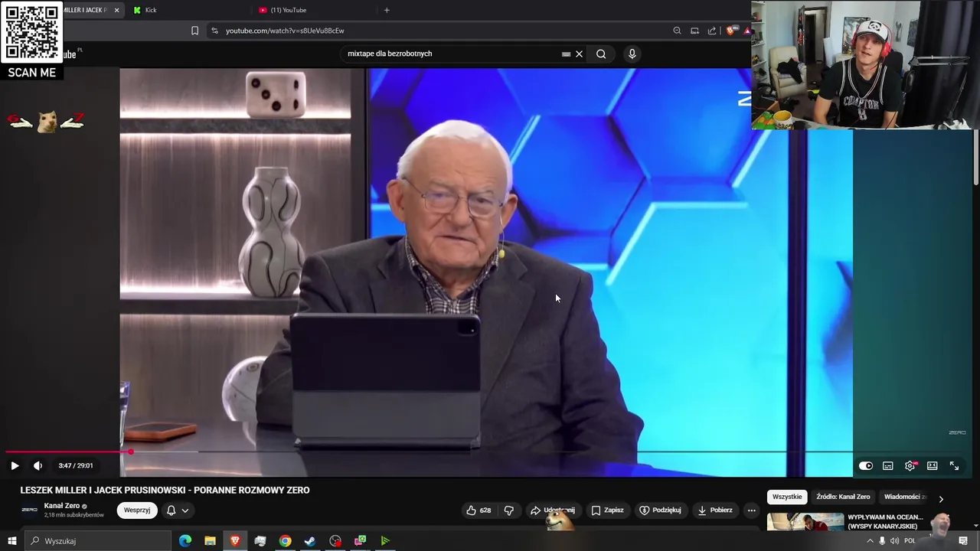Start voice search with the microphone
The height and width of the screenshot is (551, 980).
[632, 54]
